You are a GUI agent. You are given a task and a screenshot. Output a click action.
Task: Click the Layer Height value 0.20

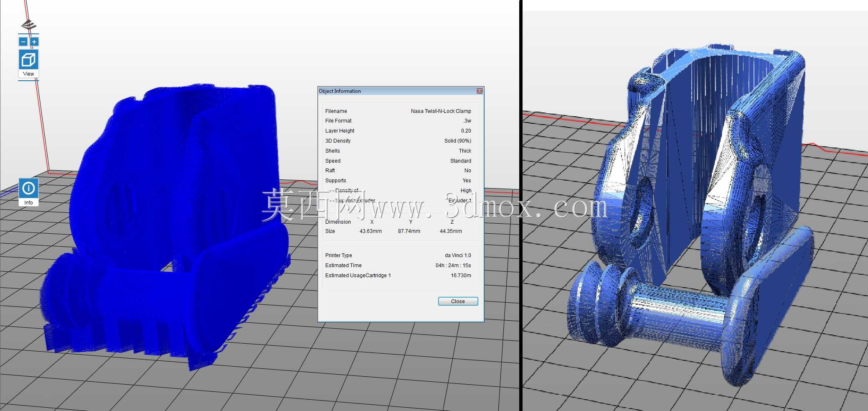466,131
